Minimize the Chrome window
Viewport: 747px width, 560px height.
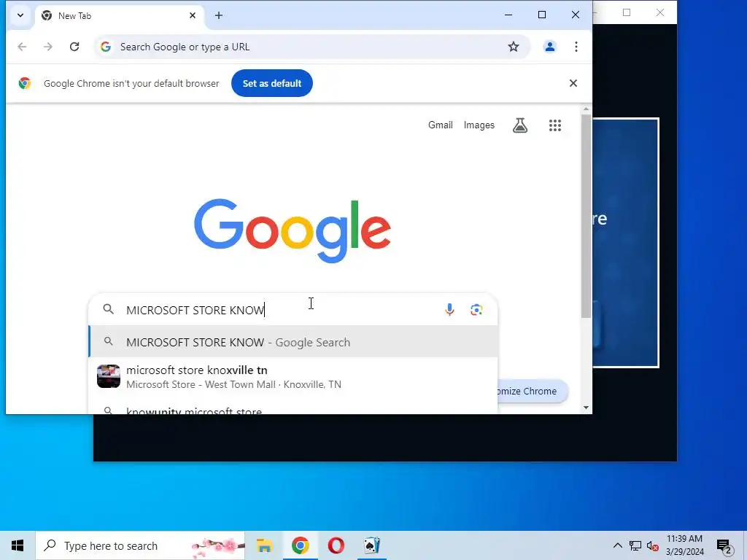click(508, 15)
